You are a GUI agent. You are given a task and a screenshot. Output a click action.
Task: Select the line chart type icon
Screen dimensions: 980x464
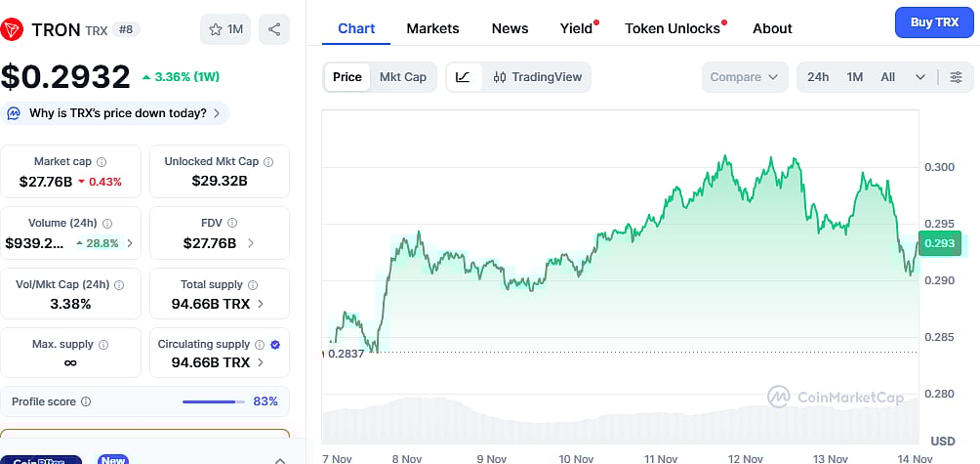(x=463, y=77)
